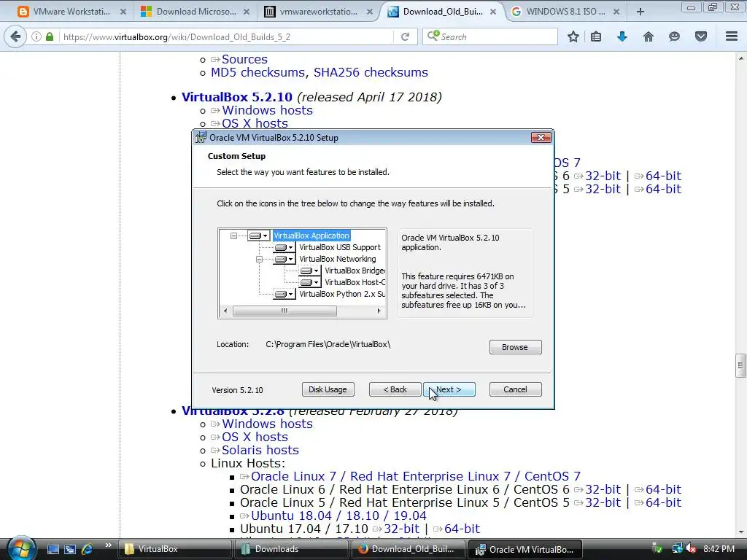Click the Browse button
747x560 pixels.
pyautogui.click(x=515, y=347)
